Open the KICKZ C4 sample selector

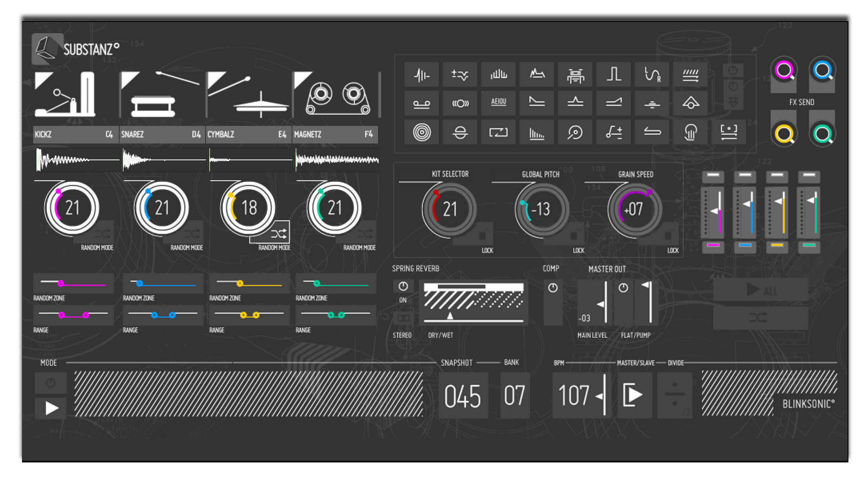coord(75,134)
